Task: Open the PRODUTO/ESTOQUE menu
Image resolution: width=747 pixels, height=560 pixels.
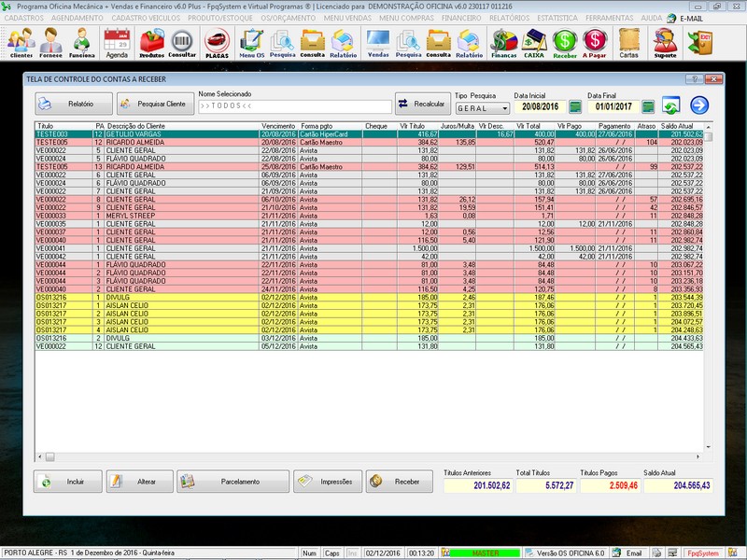Action: click(220, 18)
